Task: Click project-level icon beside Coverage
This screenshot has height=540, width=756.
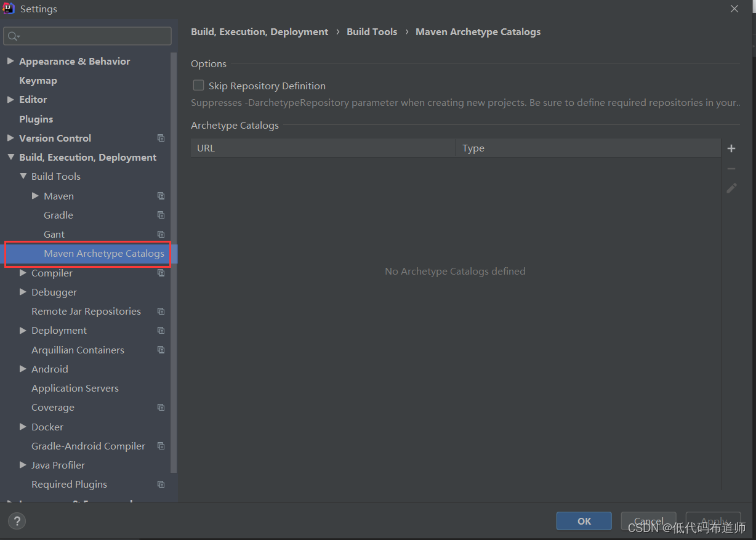Action: [161, 407]
